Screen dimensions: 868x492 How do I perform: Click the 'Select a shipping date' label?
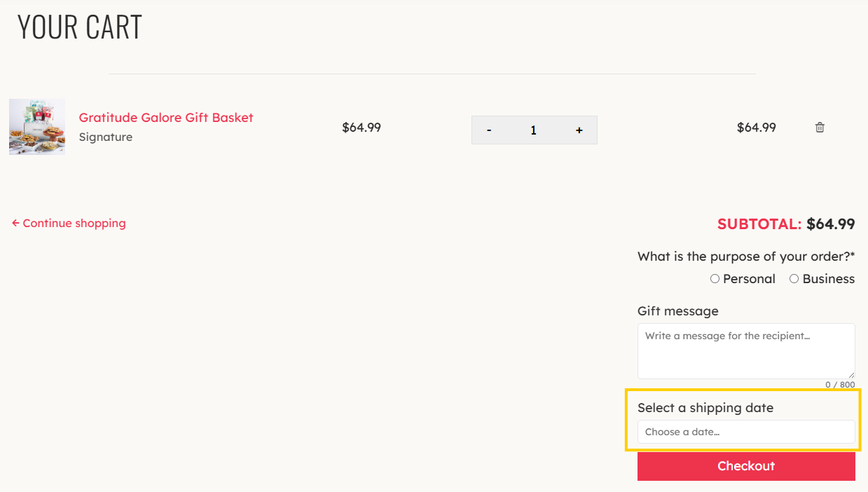pyautogui.click(x=705, y=408)
